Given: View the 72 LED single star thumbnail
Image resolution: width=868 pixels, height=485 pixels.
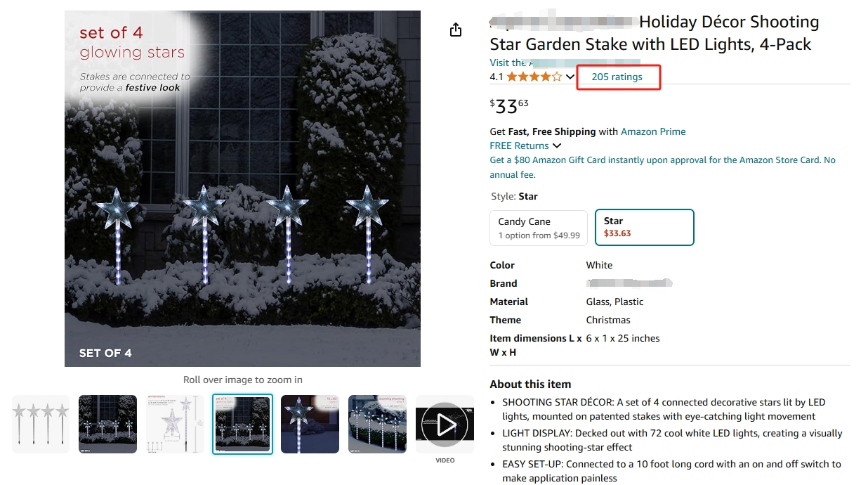Looking at the screenshot, I should [310, 425].
